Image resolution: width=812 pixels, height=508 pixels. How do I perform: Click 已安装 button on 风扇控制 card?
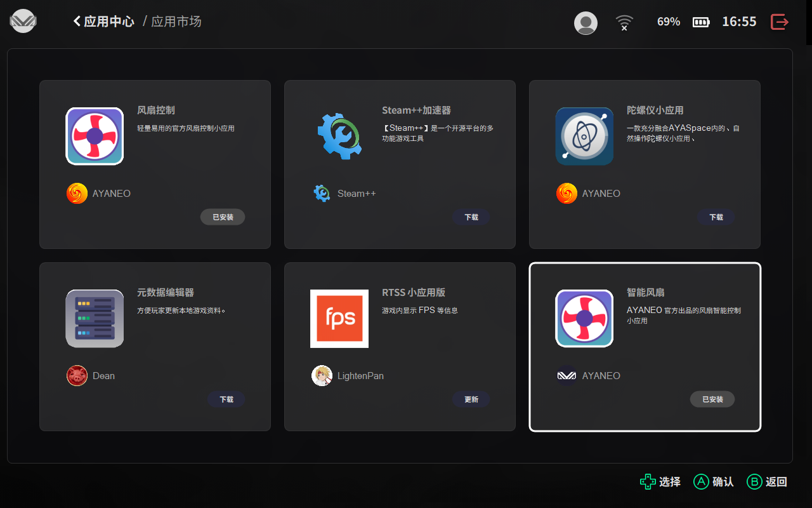pyautogui.click(x=223, y=217)
